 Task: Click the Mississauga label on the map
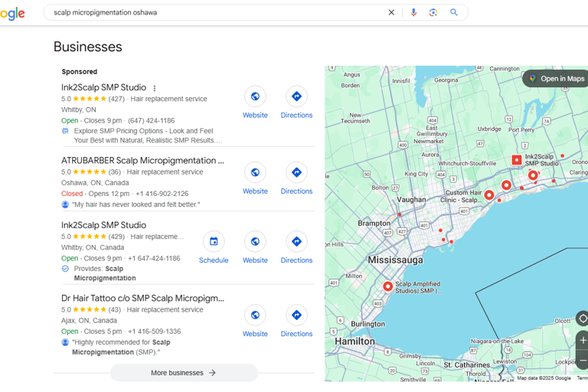click(395, 260)
